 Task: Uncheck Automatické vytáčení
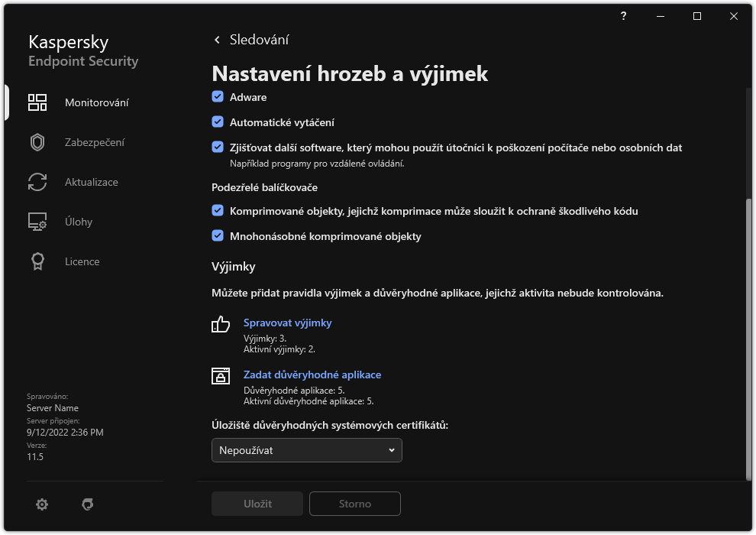[x=217, y=122]
